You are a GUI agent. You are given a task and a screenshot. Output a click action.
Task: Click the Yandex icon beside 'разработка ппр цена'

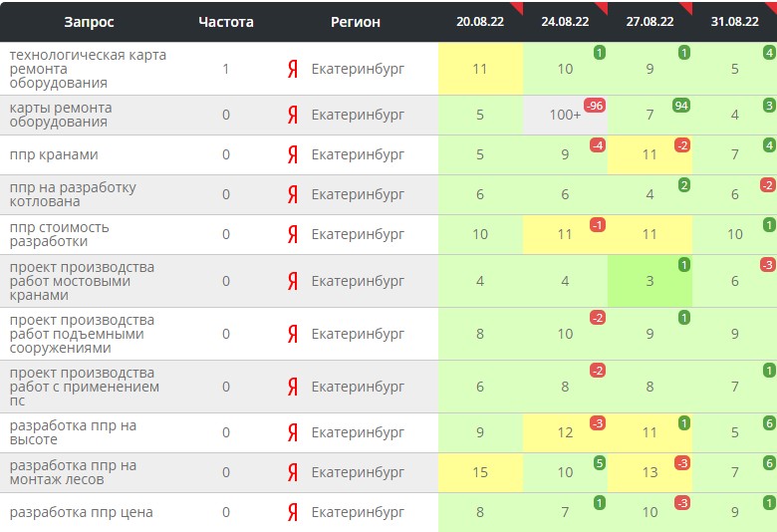[x=293, y=512]
